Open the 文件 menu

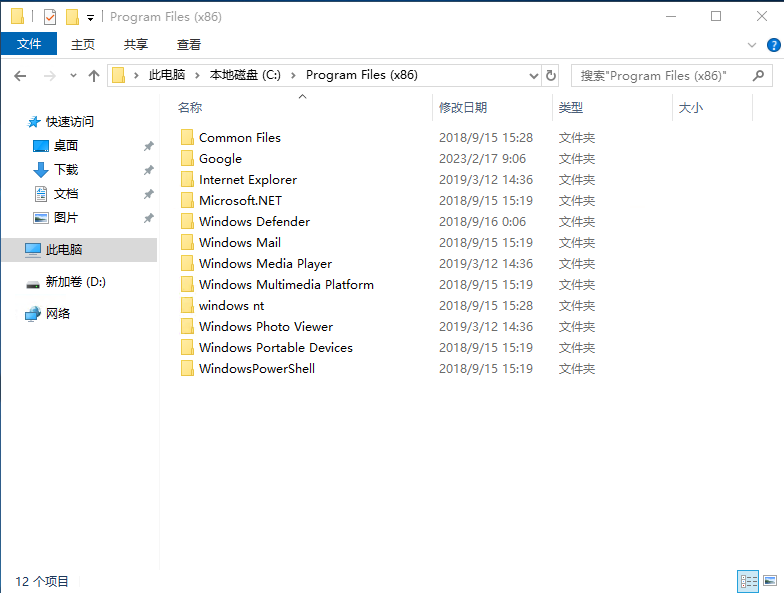click(x=29, y=45)
